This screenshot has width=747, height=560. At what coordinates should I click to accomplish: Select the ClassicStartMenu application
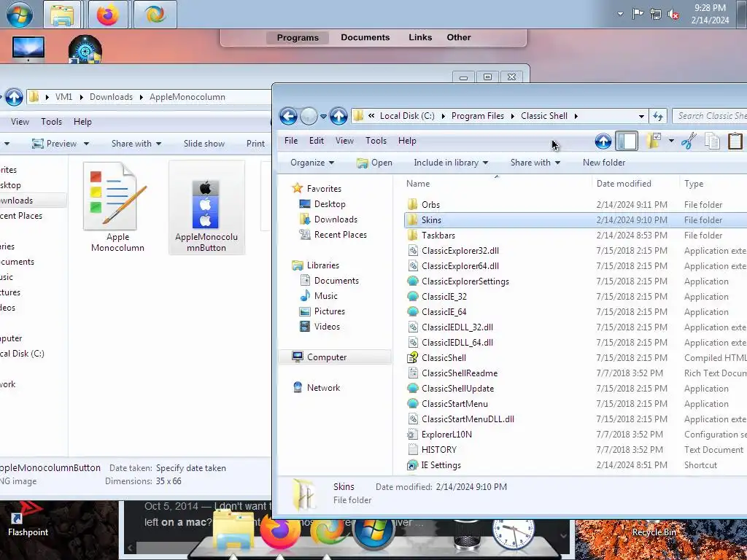pos(454,404)
